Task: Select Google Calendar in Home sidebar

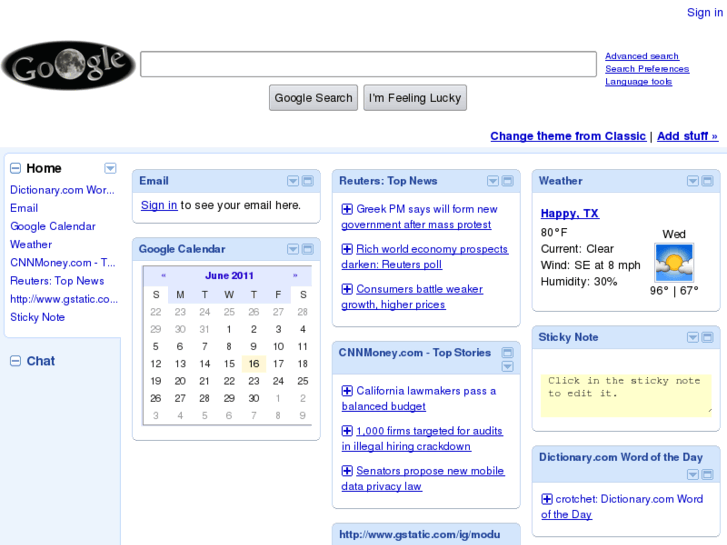Action: coord(53,226)
